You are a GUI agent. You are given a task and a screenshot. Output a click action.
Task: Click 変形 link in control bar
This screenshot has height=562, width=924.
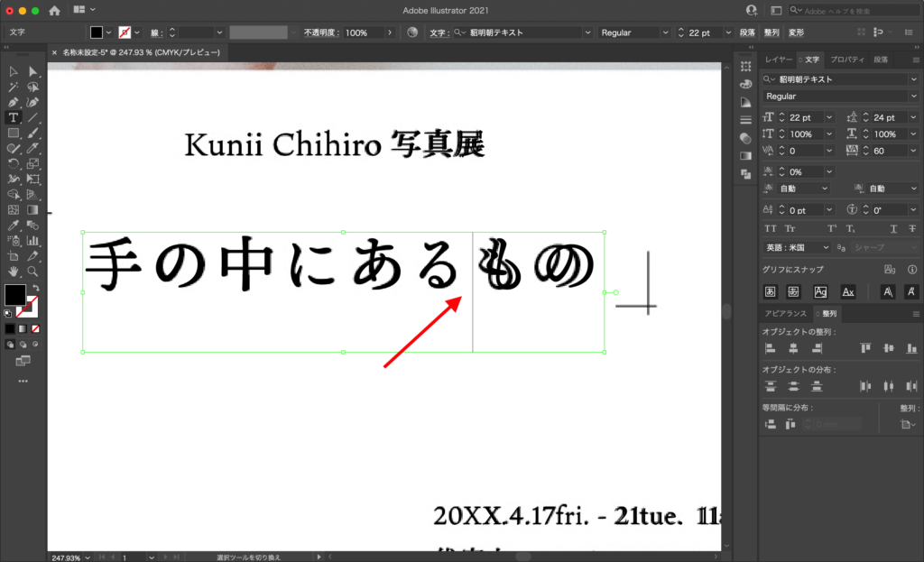click(796, 32)
